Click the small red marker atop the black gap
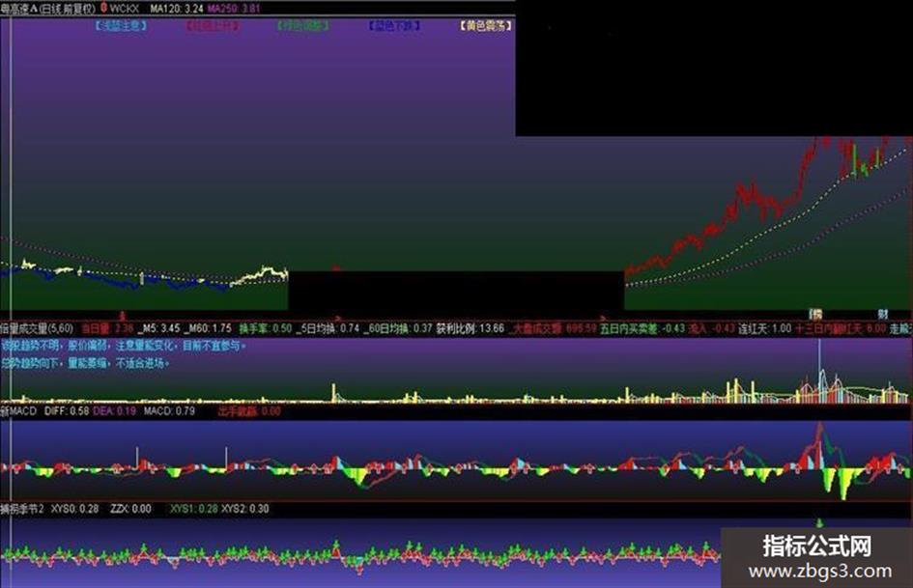The image size is (913, 588). click(336, 268)
